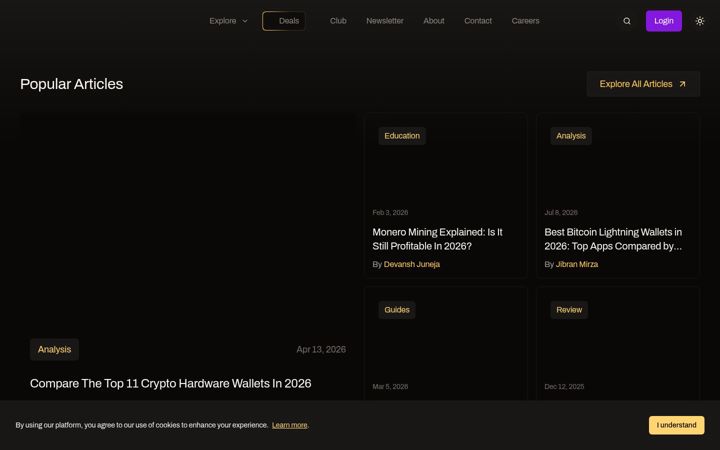Viewport: 720px width, 450px height.
Task: Go to the Careers page
Action: click(525, 21)
